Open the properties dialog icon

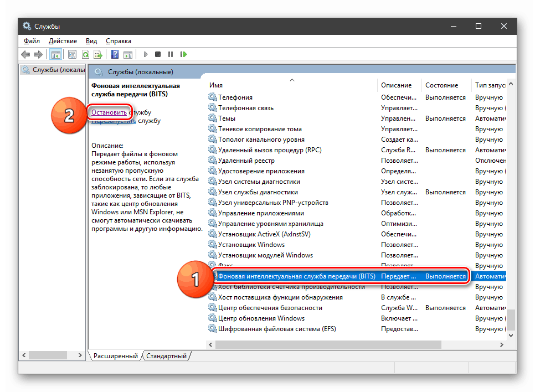coord(73,54)
